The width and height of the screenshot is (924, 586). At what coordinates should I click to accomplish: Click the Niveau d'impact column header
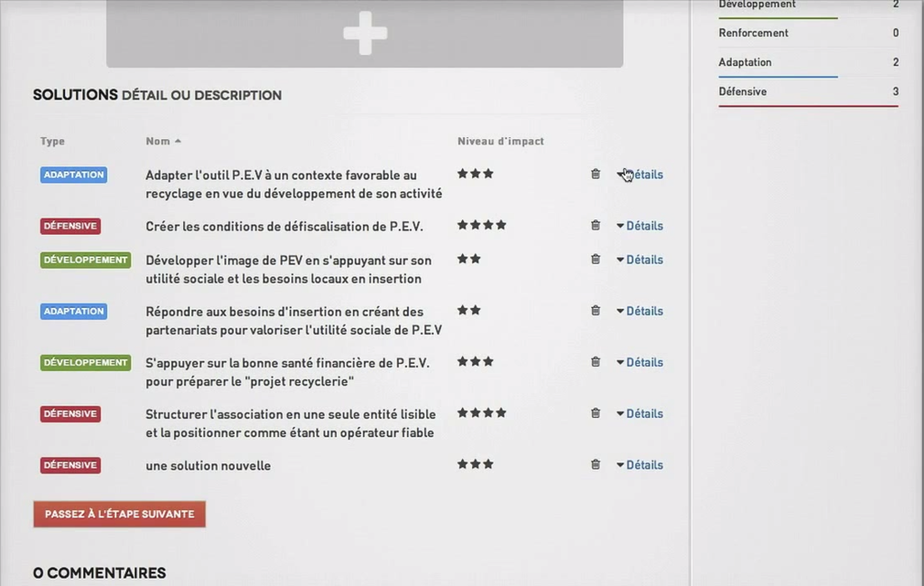501,141
